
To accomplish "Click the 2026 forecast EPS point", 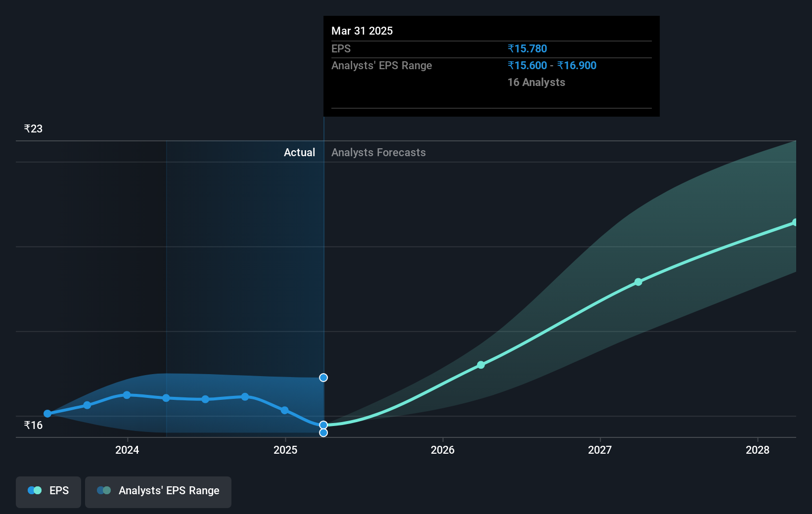I will [x=481, y=365].
